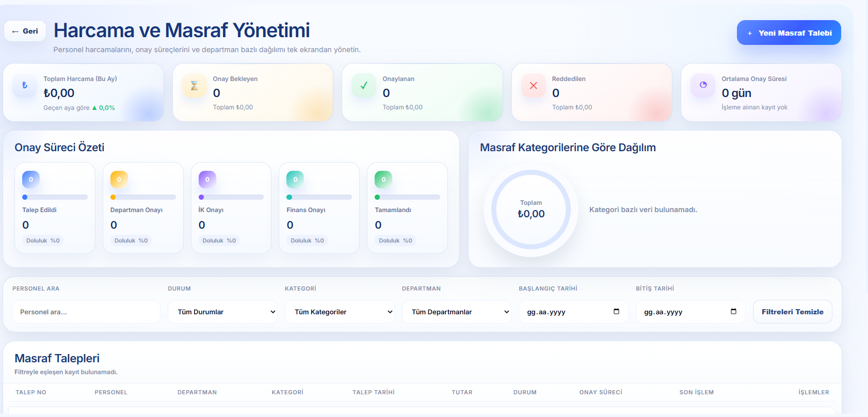Click the purple badge icon above İK Onayı
868x417 pixels.
207,180
